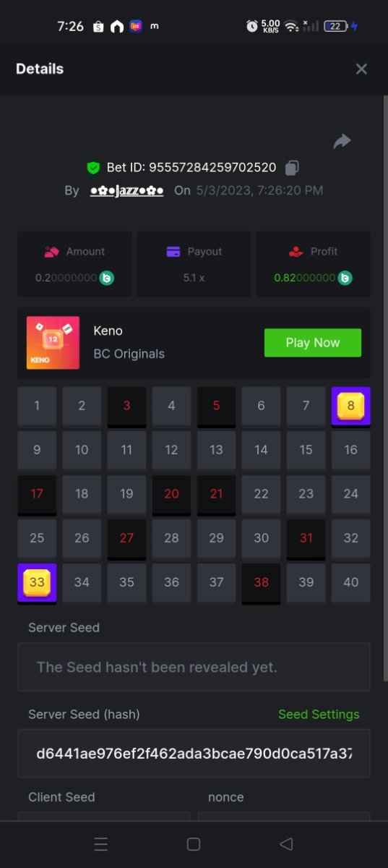Tap red number tile 3

[126, 407]
